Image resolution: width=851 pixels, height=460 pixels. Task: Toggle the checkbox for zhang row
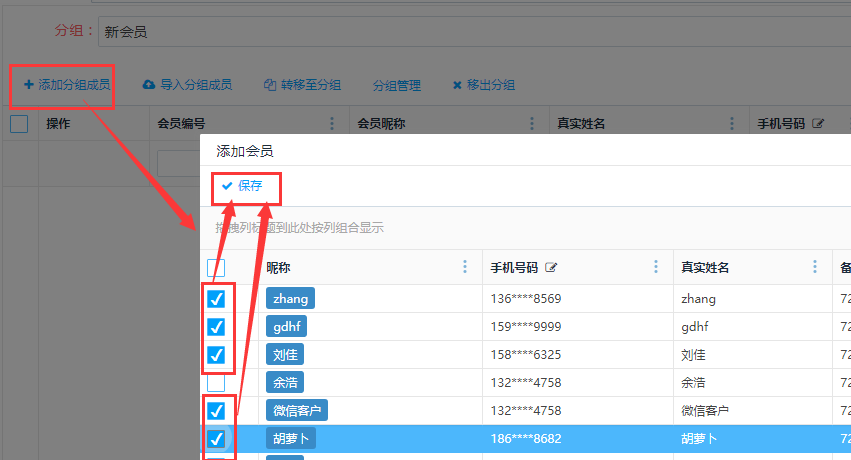[216, 299]
